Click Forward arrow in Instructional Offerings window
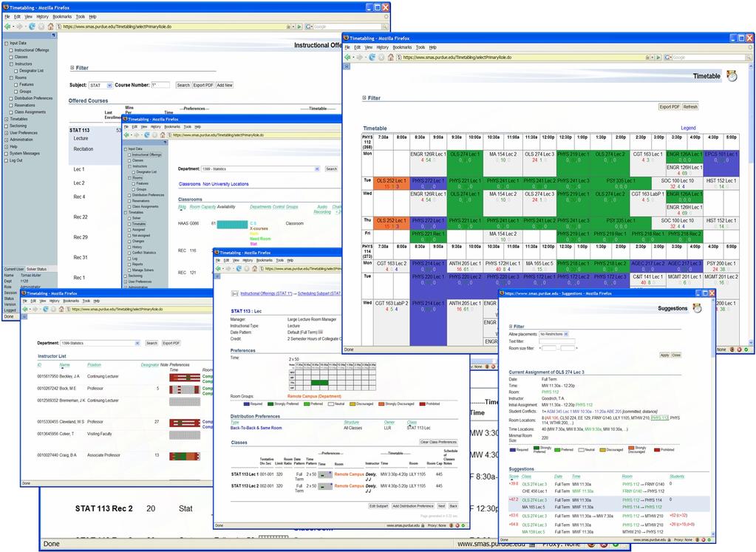Image resolution: width=756 pixels, height=552 pixels. tap(20, 27)
